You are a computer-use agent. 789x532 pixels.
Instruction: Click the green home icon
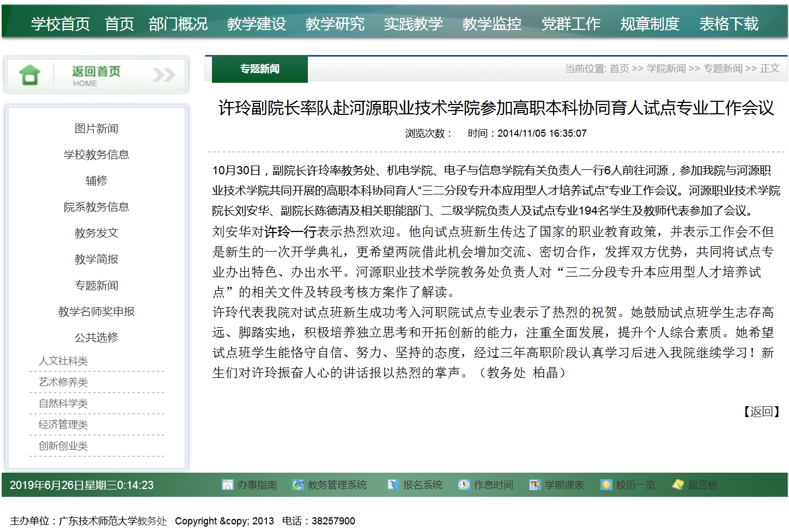[x=29, y=75]
